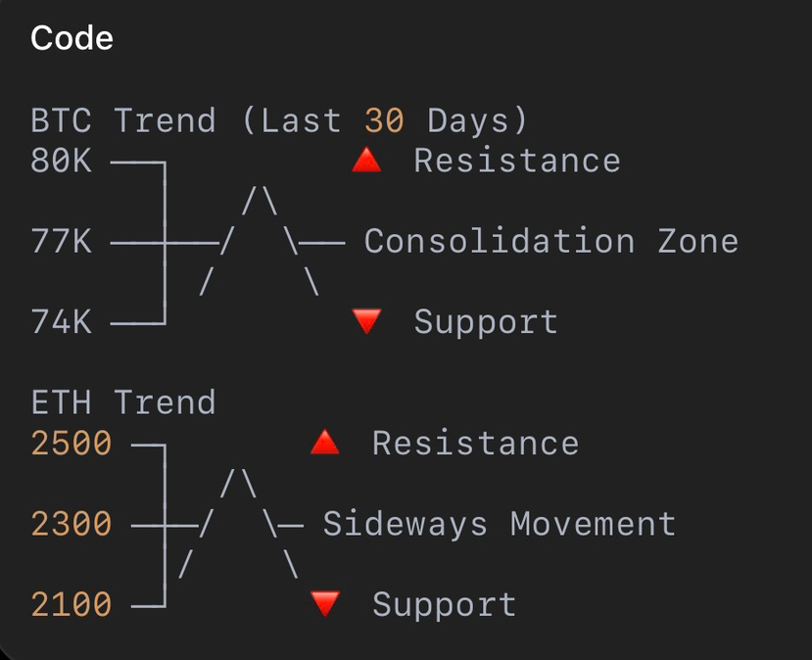Select the BTC Trend title text

[279, 120]
